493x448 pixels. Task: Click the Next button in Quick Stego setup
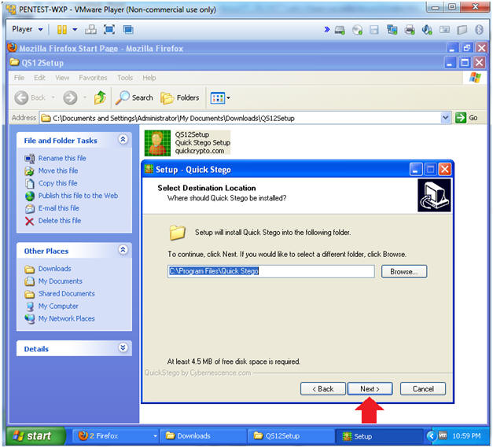point(370,388)
